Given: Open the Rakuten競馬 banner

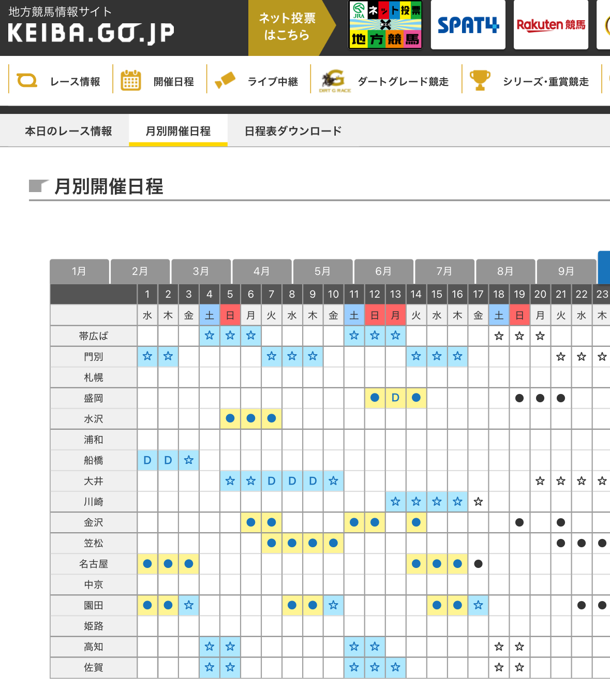Looking at the screenshot, I should click(x=551, y=25).
